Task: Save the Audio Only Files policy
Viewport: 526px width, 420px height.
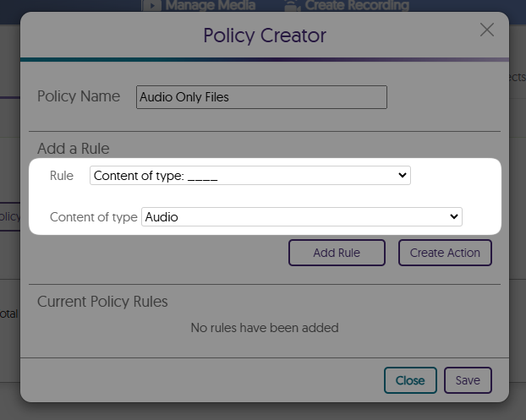Action: (468, 380)
